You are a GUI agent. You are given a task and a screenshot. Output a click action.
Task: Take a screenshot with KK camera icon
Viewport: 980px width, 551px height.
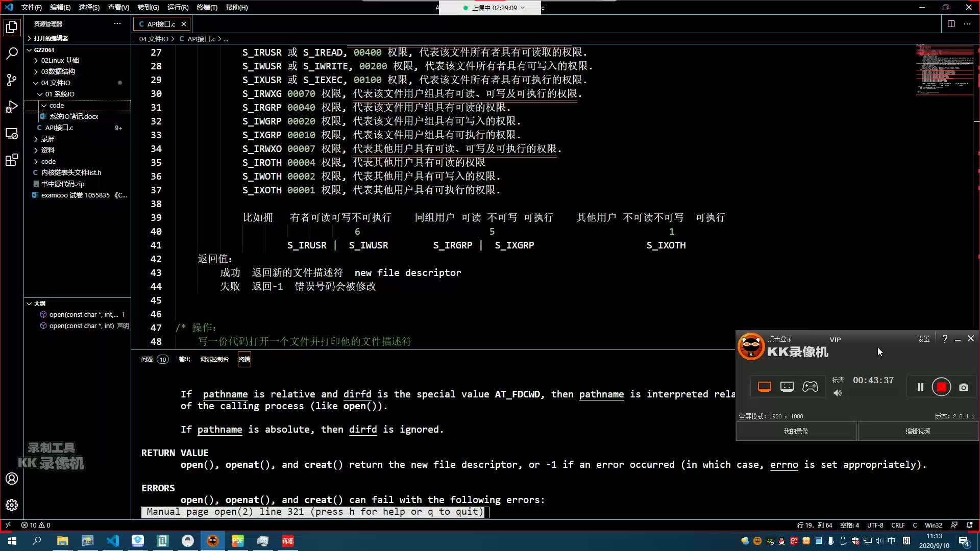tap(963, 387)
